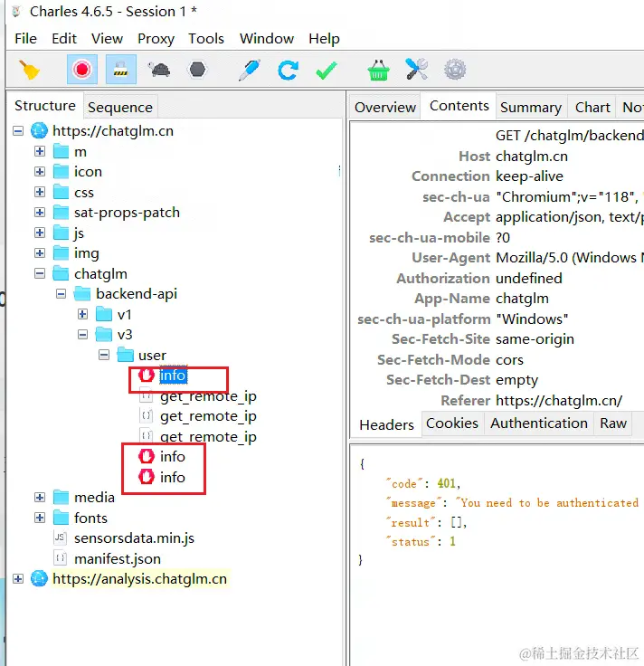
Task: Expand the m folder
Action: tap(40, 151)
